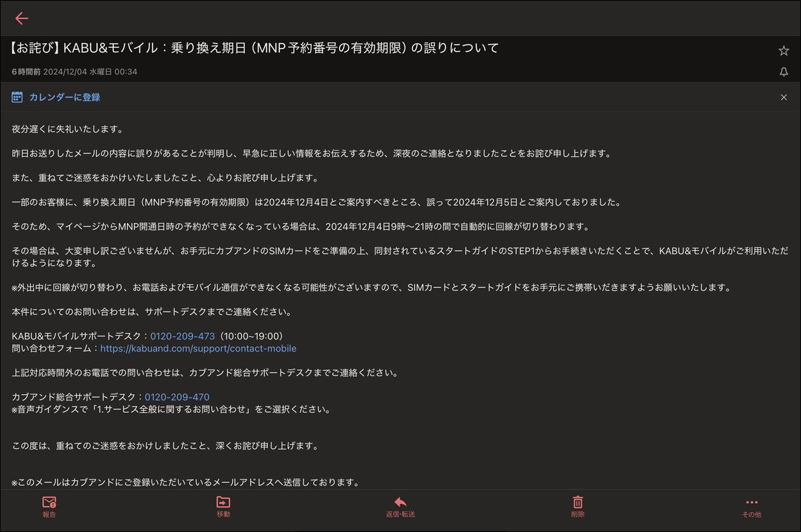Image resolution: width=801 pixels, height=532 pixels.
Task: Call general support number 0120-209-470
Action: point(177,397)
